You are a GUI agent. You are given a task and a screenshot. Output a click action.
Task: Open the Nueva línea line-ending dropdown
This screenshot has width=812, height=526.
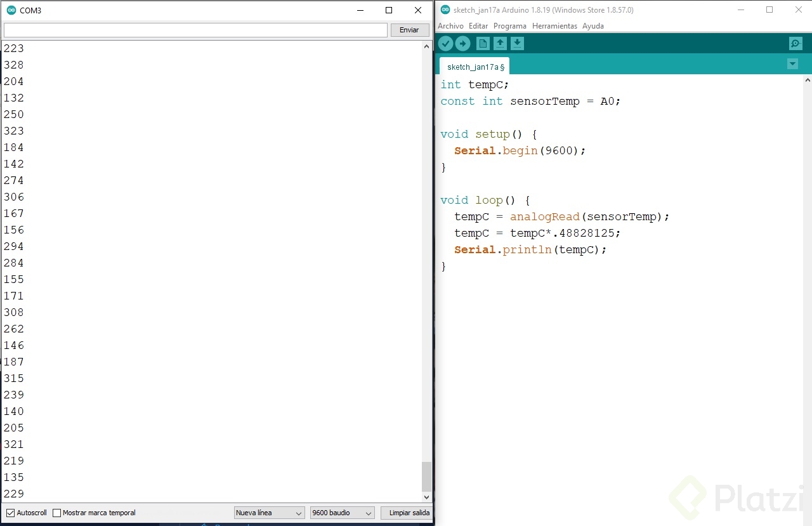click(269, 513)
